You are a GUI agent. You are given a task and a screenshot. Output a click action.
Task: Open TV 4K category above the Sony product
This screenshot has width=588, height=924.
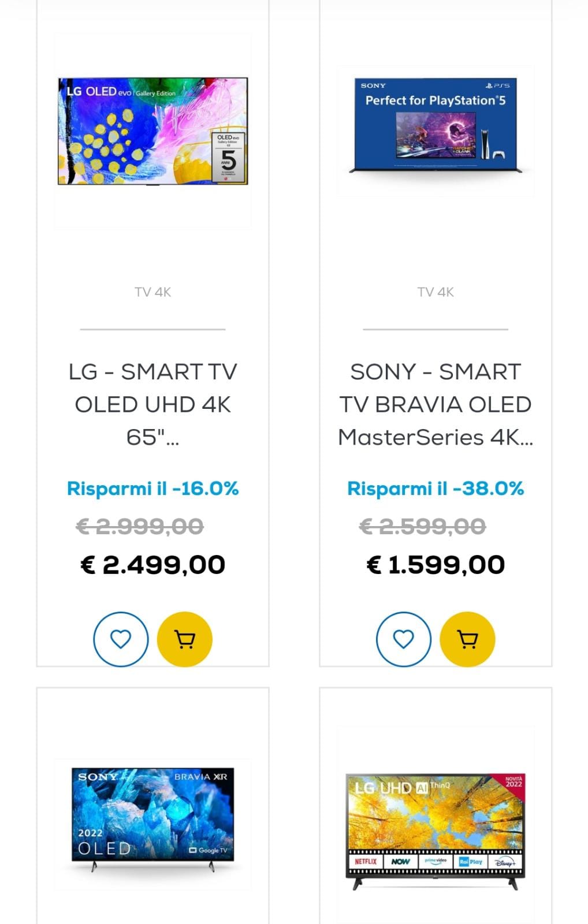436,292
